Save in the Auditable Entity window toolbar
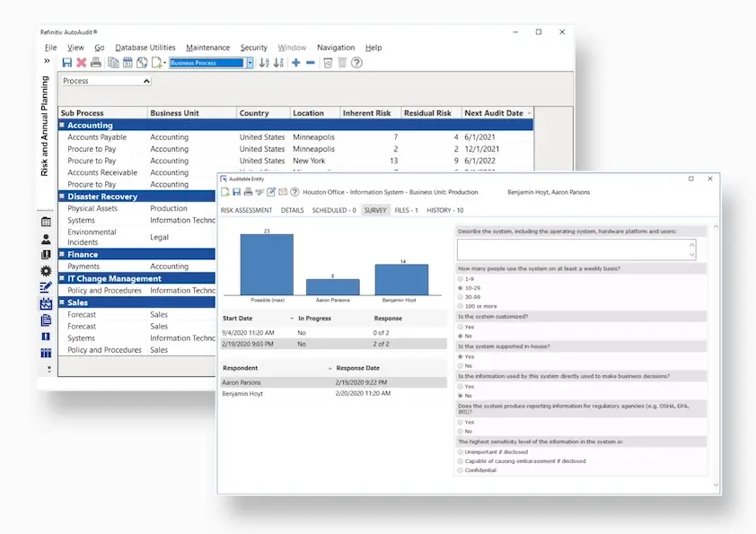Image resolution: width=756 pixels, height=534 pixels. coord(237,192)
